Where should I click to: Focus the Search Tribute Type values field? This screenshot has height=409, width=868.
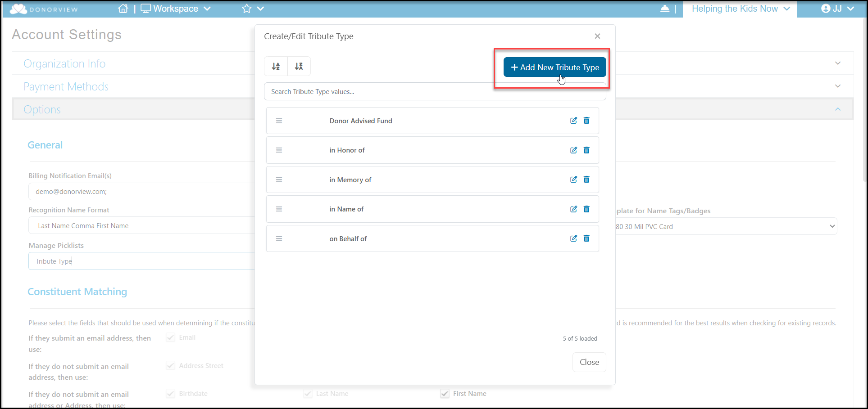click(x=435, y=91)
